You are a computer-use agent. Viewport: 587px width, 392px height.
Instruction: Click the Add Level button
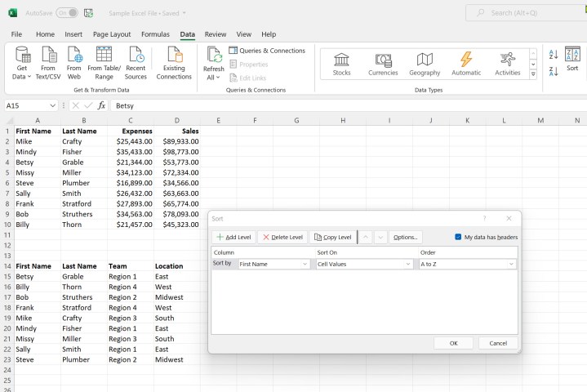coord(233,237)
